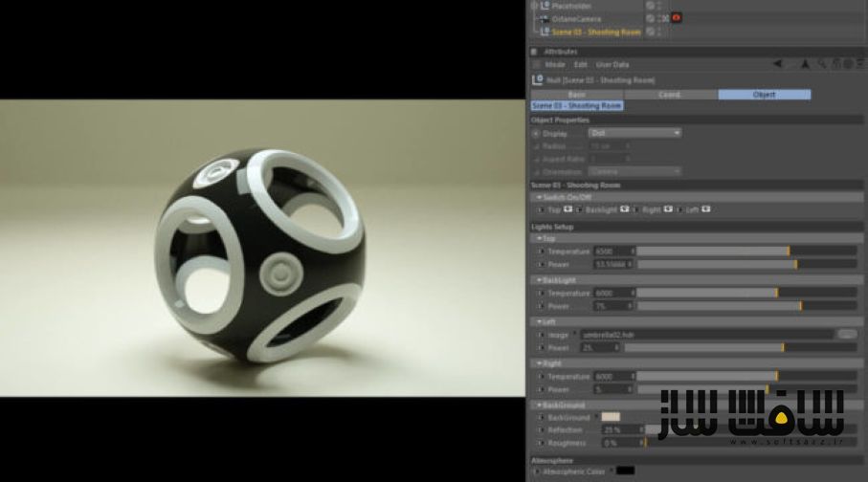
Task: Click the Roughness percentage field
Action: [x=622, y=443]
